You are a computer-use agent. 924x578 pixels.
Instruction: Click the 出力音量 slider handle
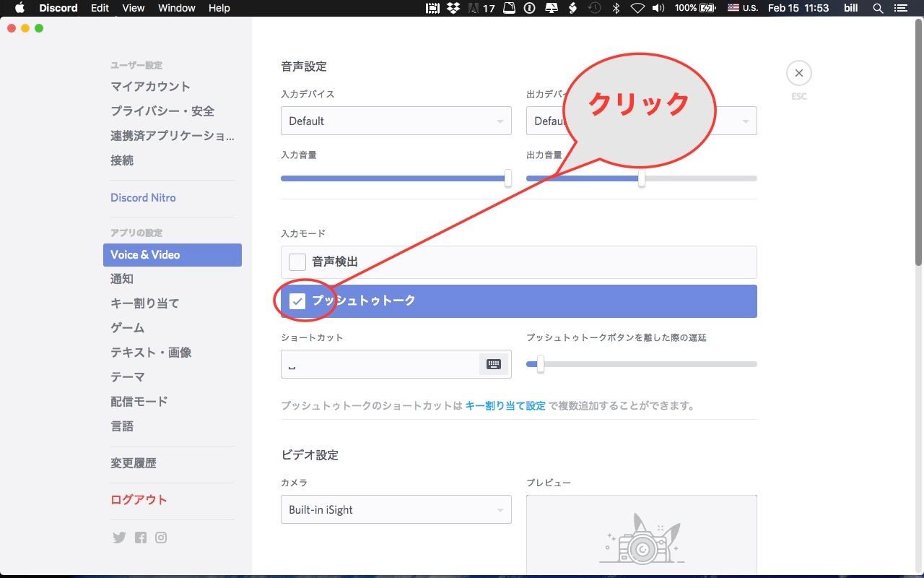[642, 178]
